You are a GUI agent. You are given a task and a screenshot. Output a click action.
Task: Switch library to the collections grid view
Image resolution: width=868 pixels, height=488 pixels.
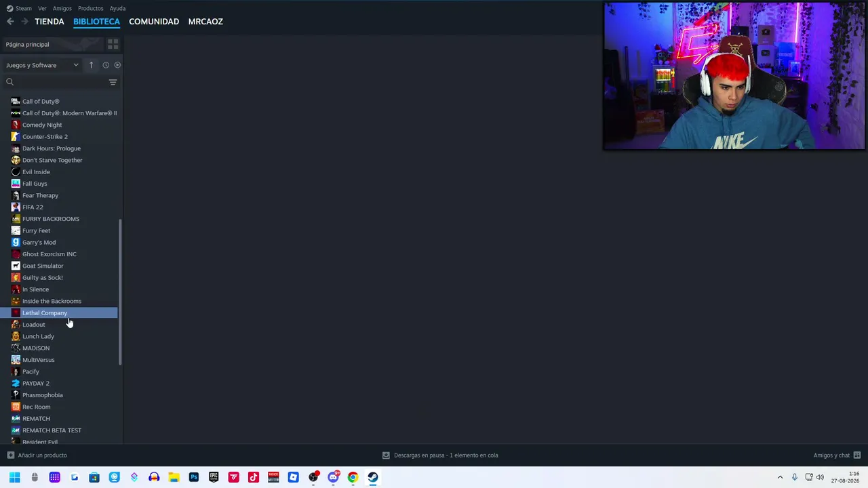click(113, 44)
